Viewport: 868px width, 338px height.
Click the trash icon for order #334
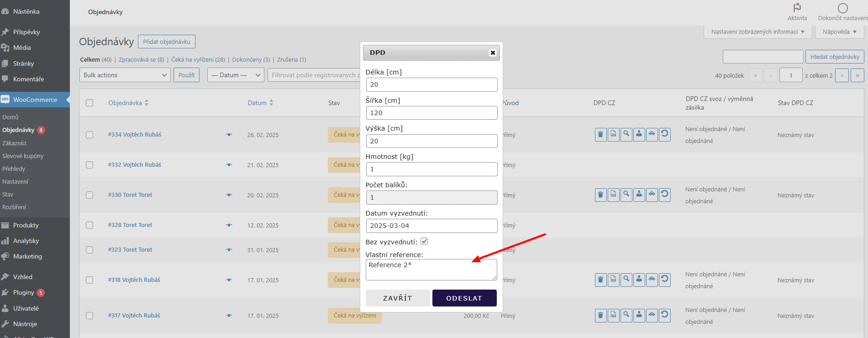pyautogui.click(x=600, y=135)
